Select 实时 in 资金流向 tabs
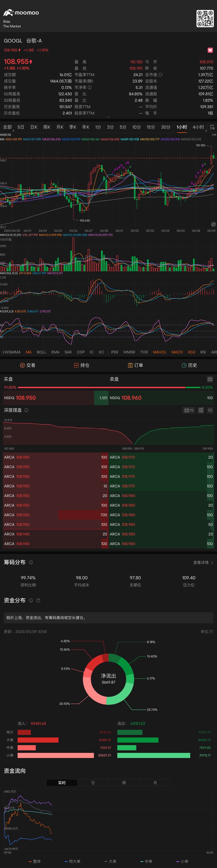The image size is (217, 868). click(62, 783)
